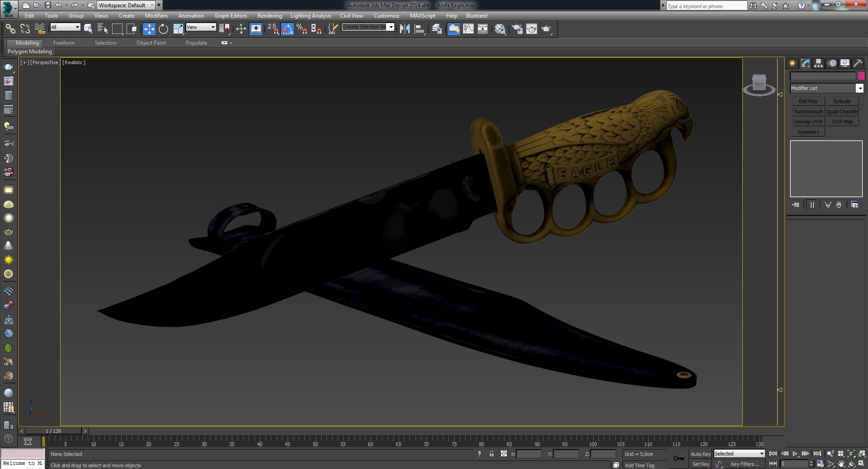Click the TurboSmooth modifier button
This screenshot has width=868, height=469.
[808, 112]
